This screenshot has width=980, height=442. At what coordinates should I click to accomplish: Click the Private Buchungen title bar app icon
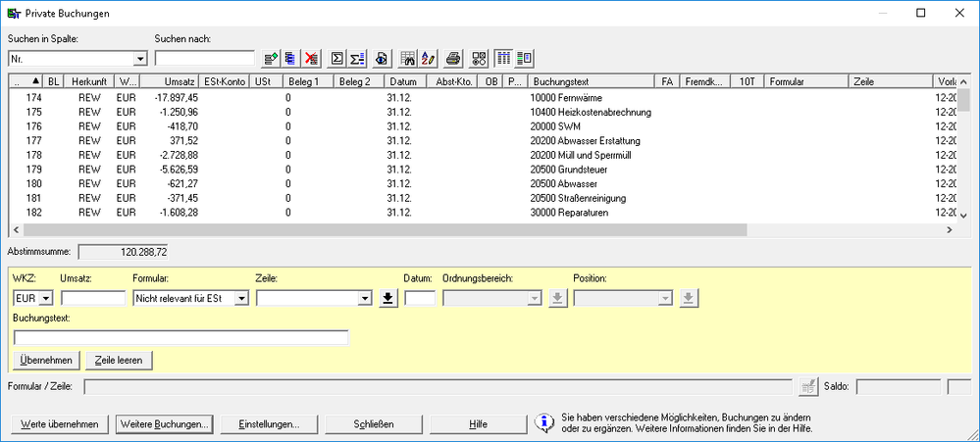[13, 13]
